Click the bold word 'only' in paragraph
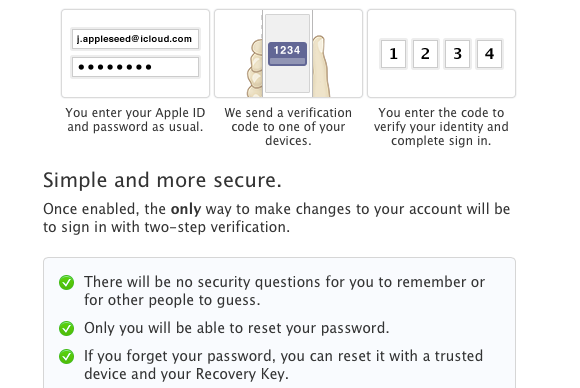The height and width of the screenshot is (388, 580). click(186, 209)
